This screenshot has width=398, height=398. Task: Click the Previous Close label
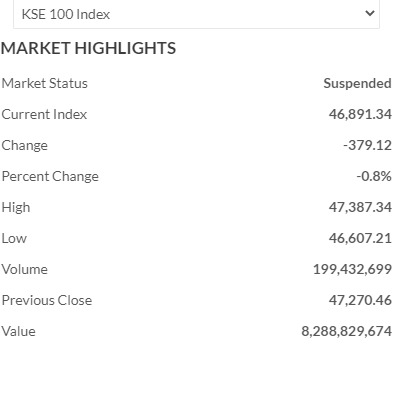(47, 300)
